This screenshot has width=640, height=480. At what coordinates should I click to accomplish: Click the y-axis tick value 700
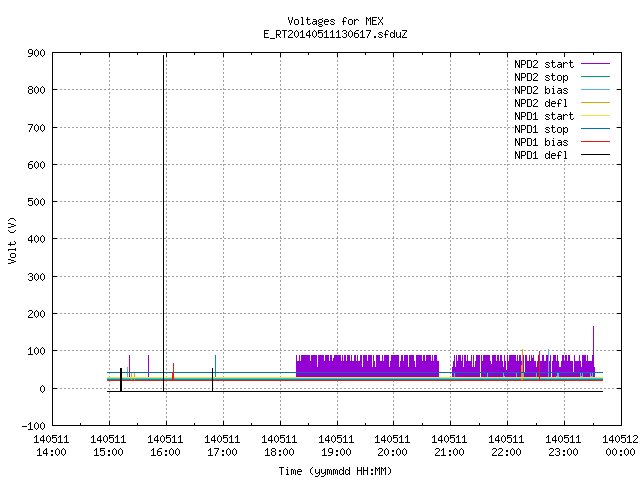pos(36,128)
